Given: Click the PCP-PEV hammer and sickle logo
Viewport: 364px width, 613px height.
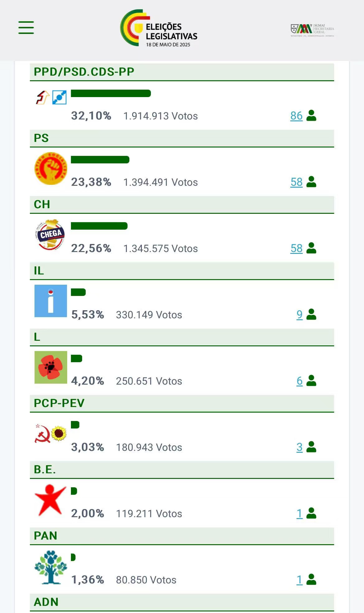Looking at the screenshot, I should 51,433.
